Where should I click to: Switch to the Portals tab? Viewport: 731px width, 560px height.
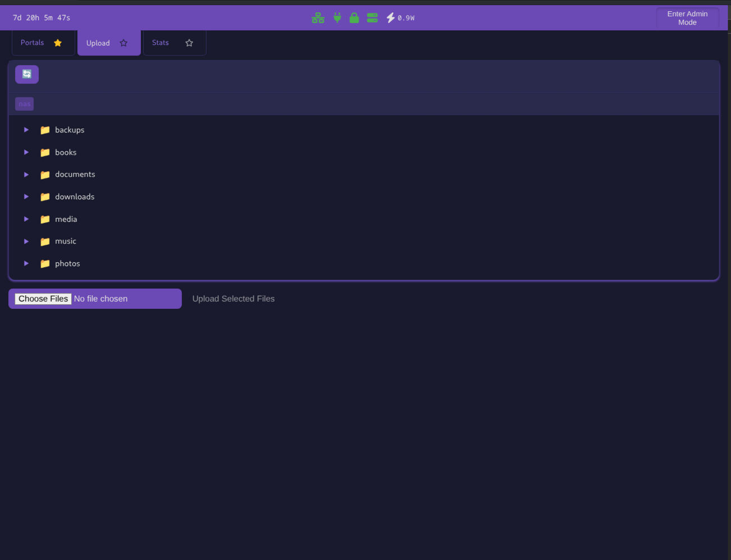(33, 43)
